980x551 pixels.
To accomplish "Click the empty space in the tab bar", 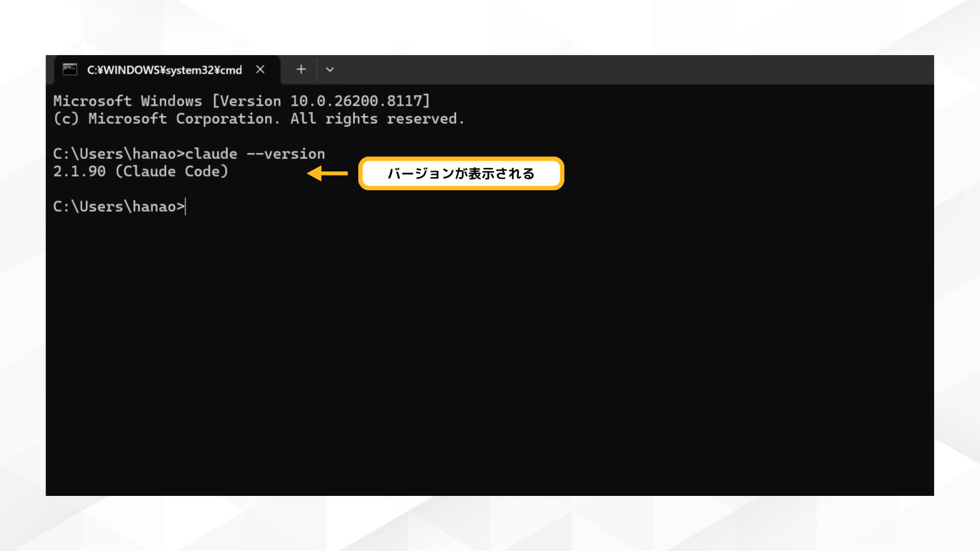I will [612, 69].
